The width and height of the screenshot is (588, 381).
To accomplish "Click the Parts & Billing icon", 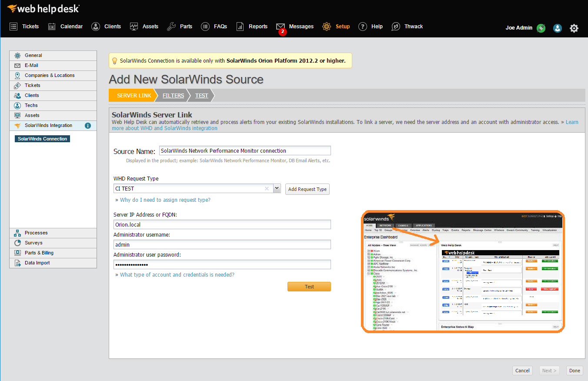I will (17, 253).
